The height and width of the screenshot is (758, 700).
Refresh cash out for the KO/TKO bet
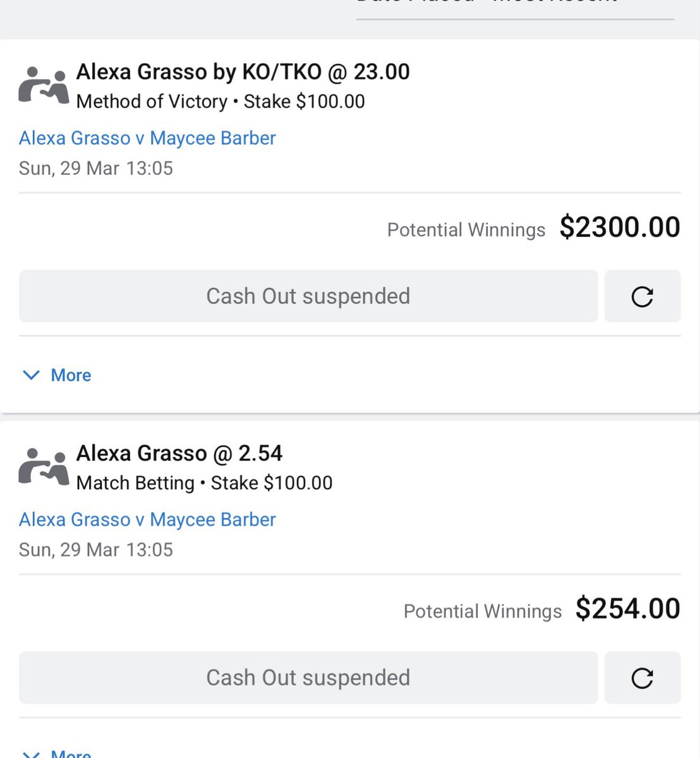click(642, 296)
